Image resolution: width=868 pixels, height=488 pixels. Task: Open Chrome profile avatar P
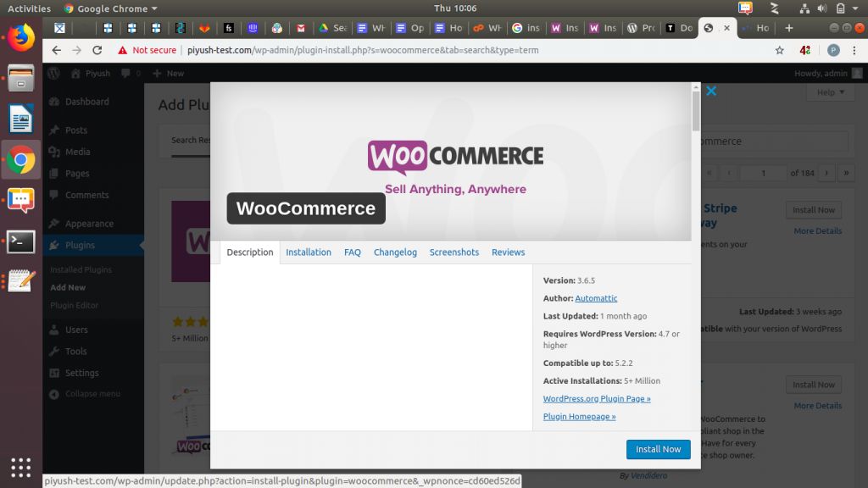833,50
